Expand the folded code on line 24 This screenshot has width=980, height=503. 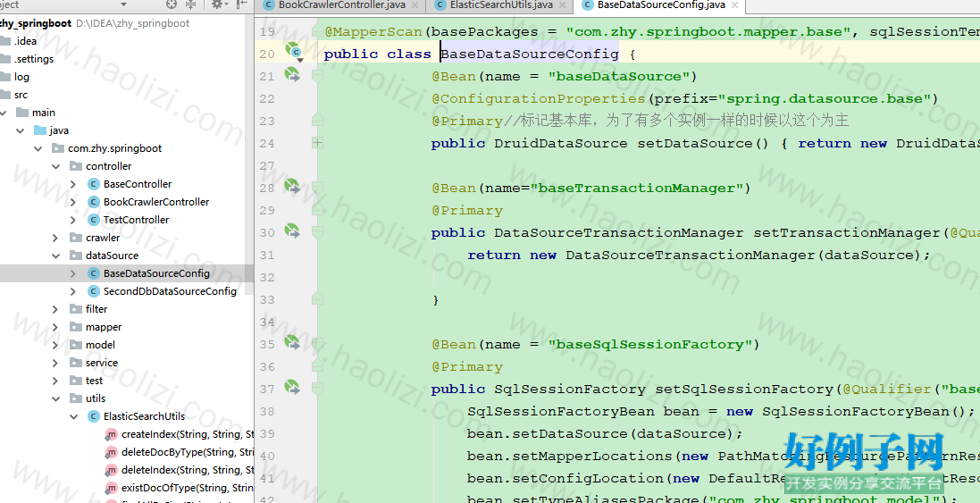317,143
